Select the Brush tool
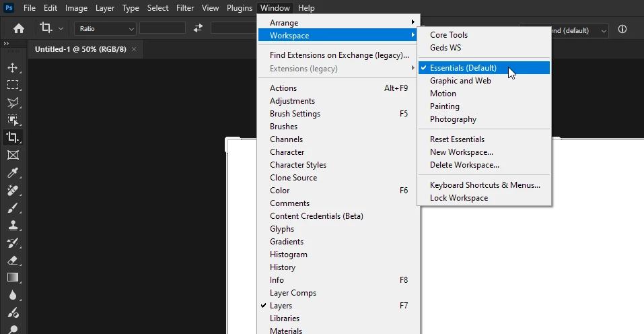The height and width of the screenshot is (334, 644). point(13,208)
